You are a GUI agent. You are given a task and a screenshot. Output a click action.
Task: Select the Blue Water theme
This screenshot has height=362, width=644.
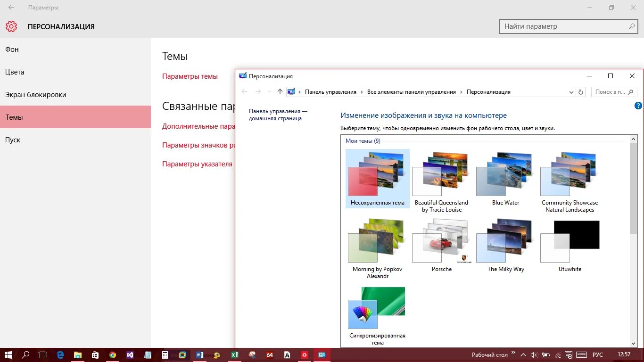506,179
